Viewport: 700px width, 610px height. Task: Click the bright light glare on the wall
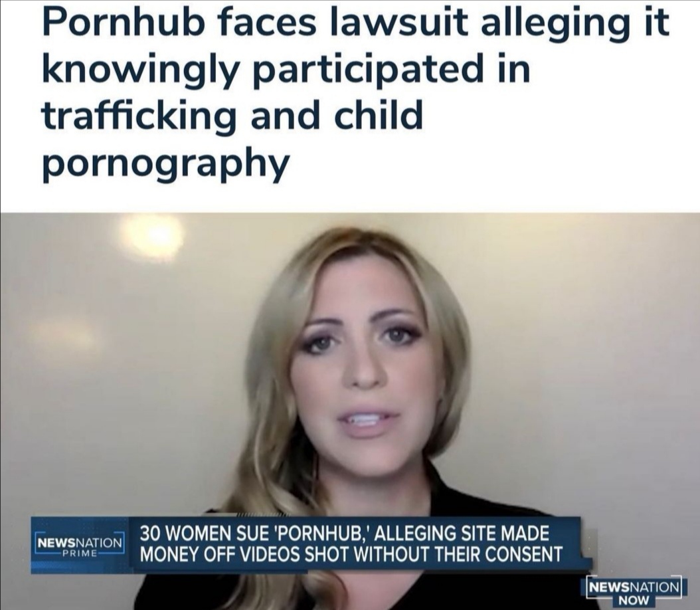153,236
